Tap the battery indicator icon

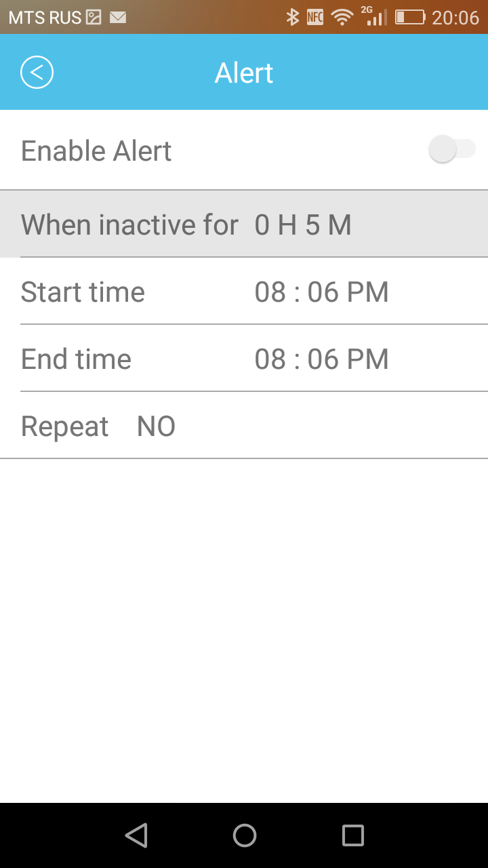click(x=410, y=17)
